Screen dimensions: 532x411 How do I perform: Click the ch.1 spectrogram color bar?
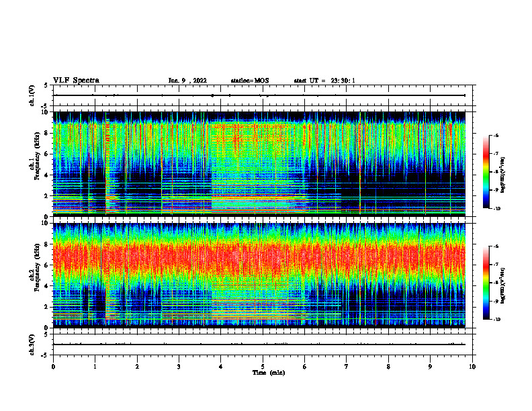[486, 172]
